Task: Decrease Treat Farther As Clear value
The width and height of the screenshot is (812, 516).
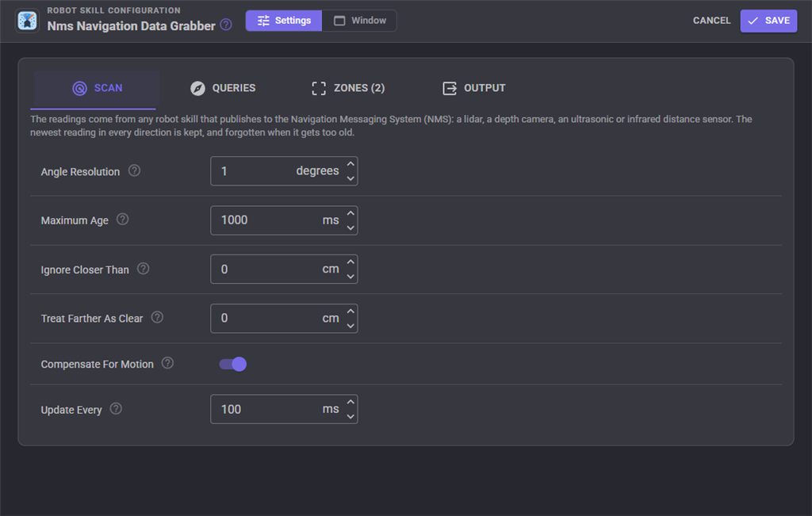Action: [x=350, y=326]
